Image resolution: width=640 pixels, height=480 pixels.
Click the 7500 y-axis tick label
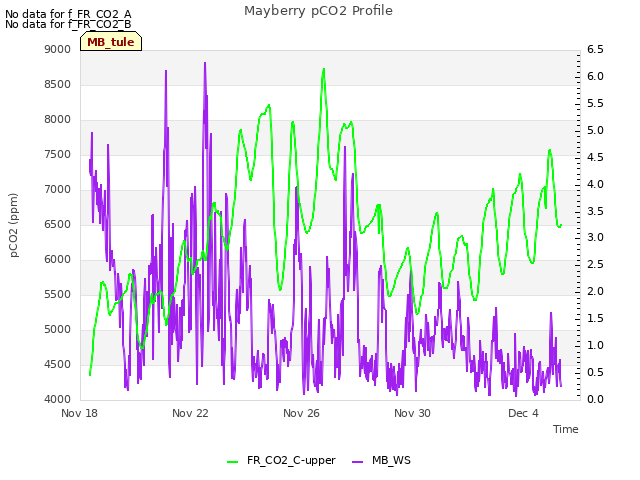[x=58, y=155]
